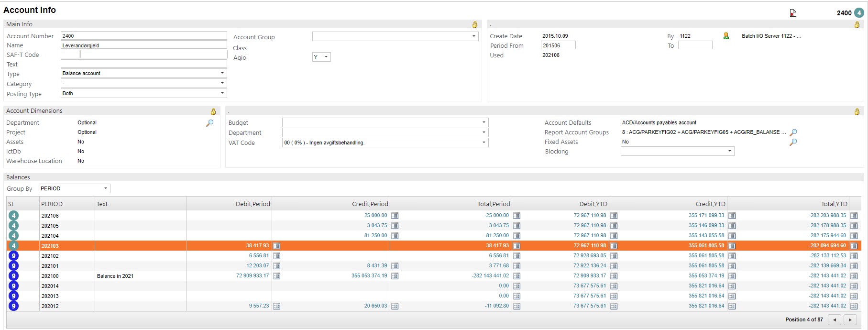Expand the VAT Code dropdown
Screen dimensions: 868x330
pyautogui.click(x=483, y=143)
